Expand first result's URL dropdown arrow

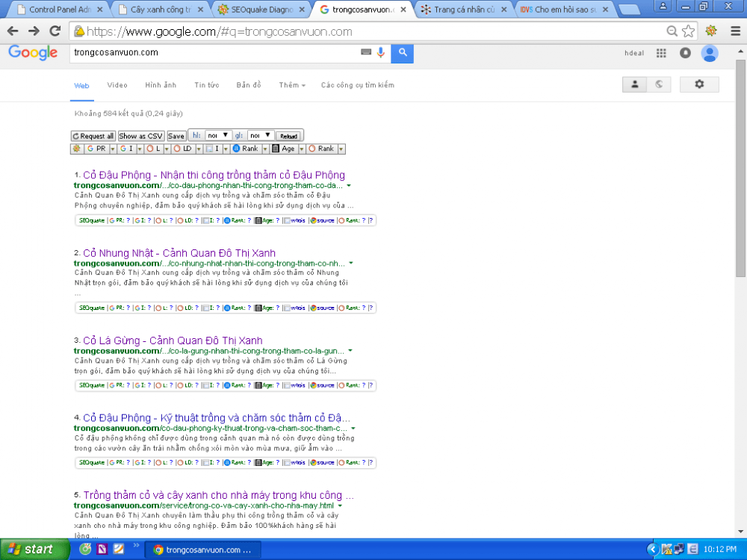[349, 186]
